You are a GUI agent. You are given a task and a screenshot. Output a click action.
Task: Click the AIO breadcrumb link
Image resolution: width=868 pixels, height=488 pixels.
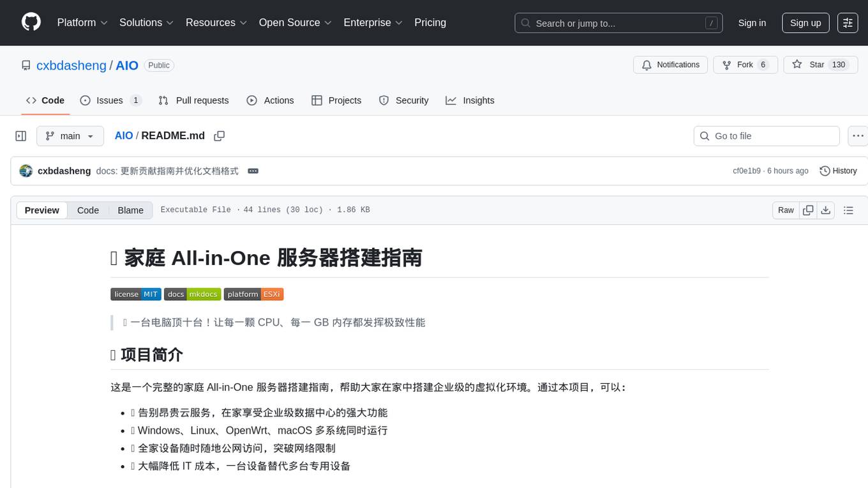tap(124, 136)
